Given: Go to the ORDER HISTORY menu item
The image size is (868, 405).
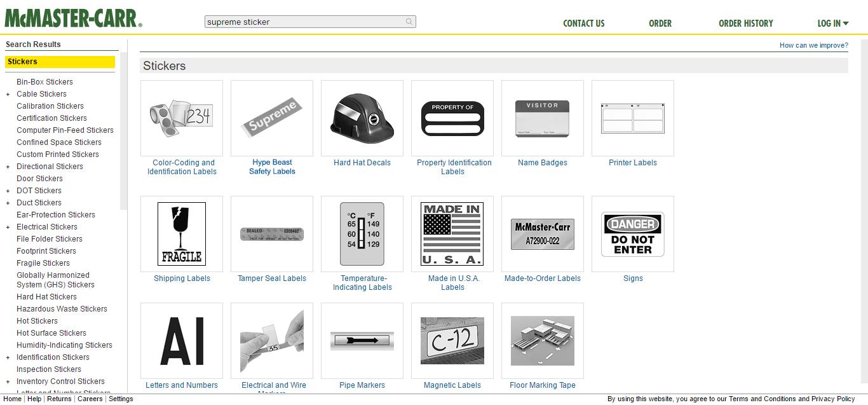Looking at the screenshot, I should click(746, 23).
